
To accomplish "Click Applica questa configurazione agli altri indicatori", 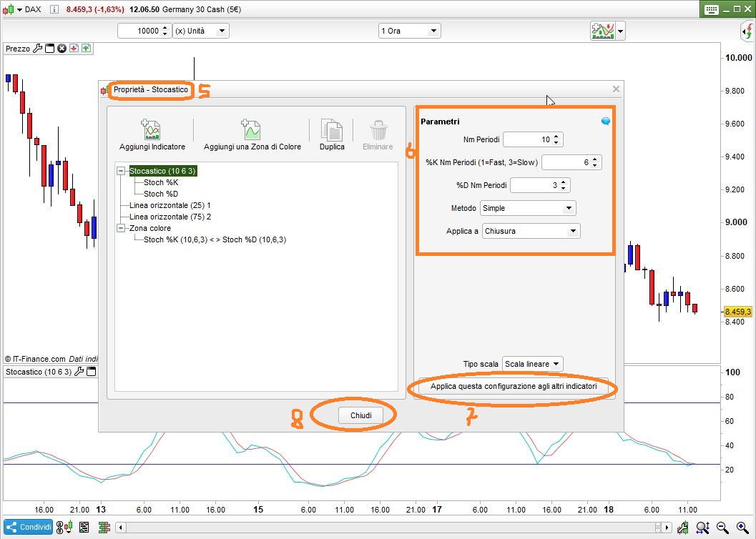I will point(514,386).
